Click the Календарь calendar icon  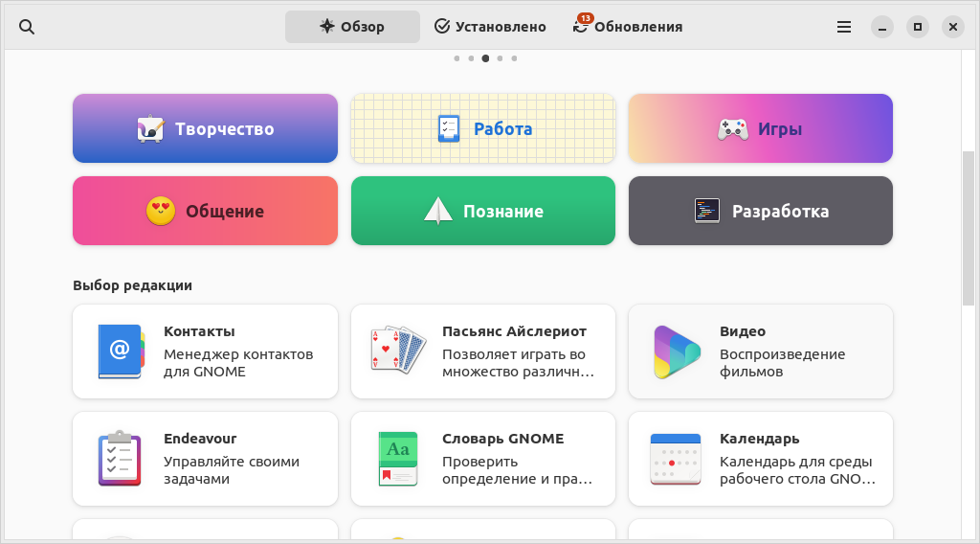tap(675, 460)
